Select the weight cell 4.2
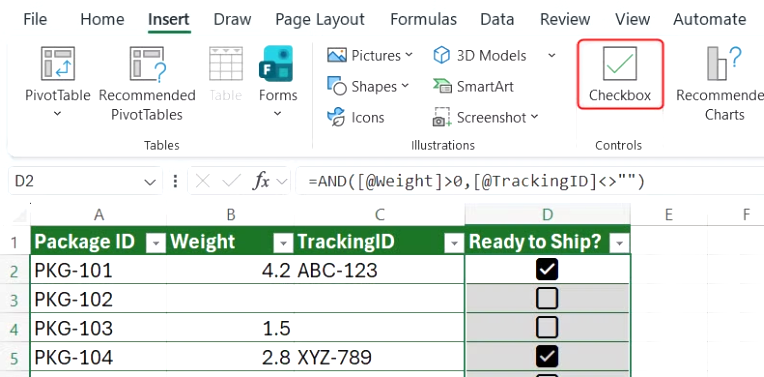764x377 pixels. pyautogui.click(x=231, y=269)
